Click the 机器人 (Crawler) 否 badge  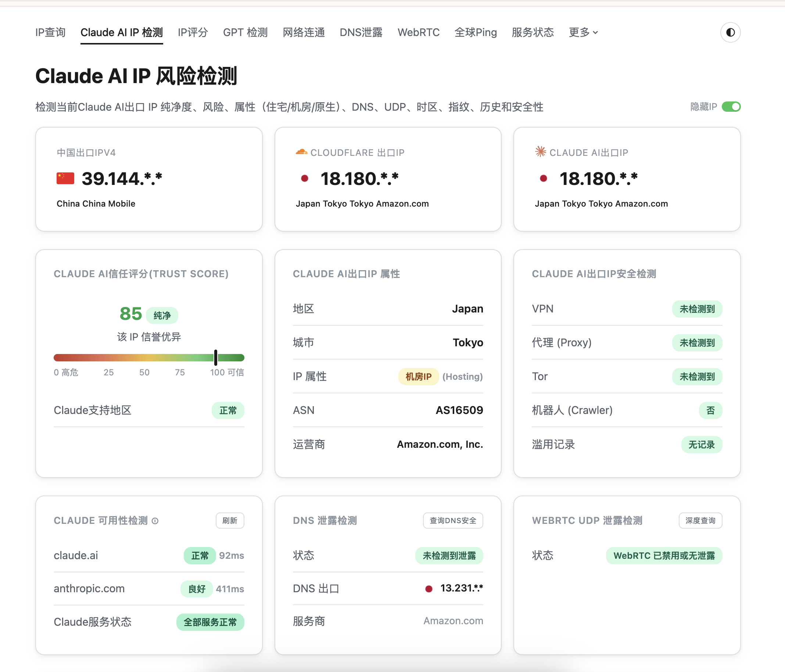tap(710, 411)
